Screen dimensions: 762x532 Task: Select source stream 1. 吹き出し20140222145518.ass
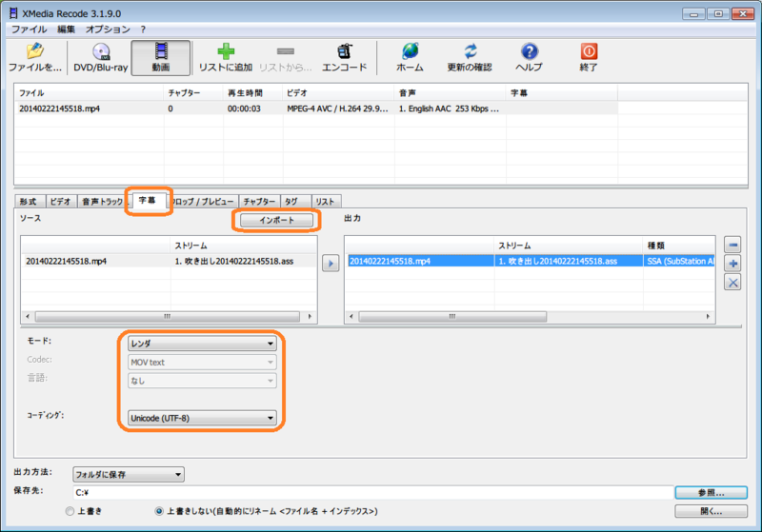click(234, 261)
